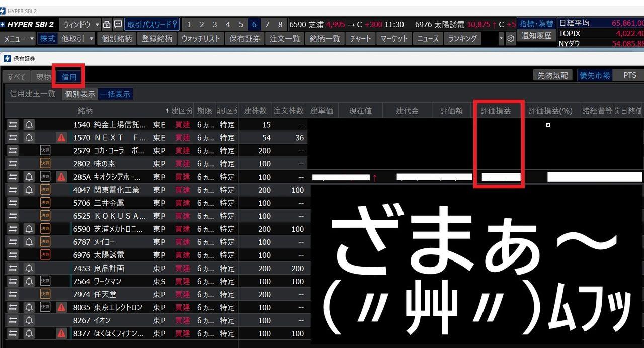The image size is (644, 348).
Task: Click the orange 決算 badge for 2802 味の素
Action: (45, 164)
